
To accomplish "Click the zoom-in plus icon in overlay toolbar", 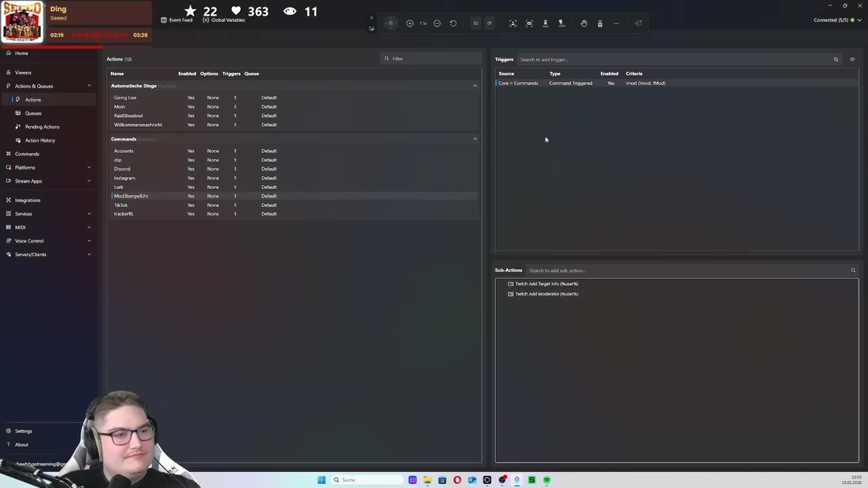I will (410, 23).
